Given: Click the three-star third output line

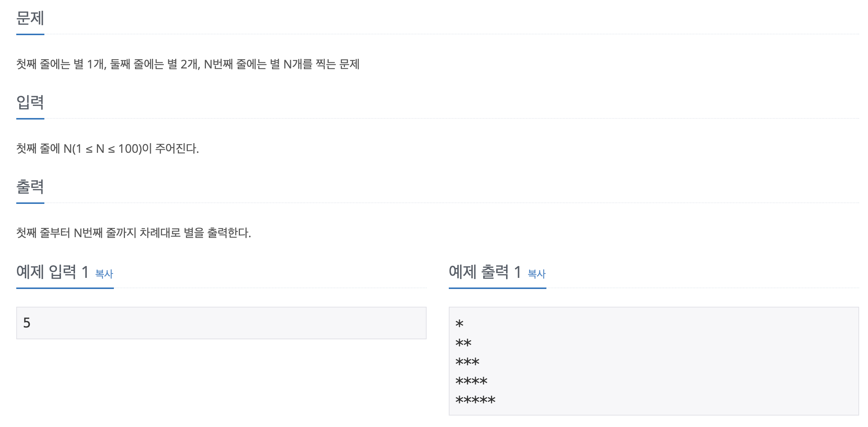Looking at the screenshot, I should pos(468,362).
